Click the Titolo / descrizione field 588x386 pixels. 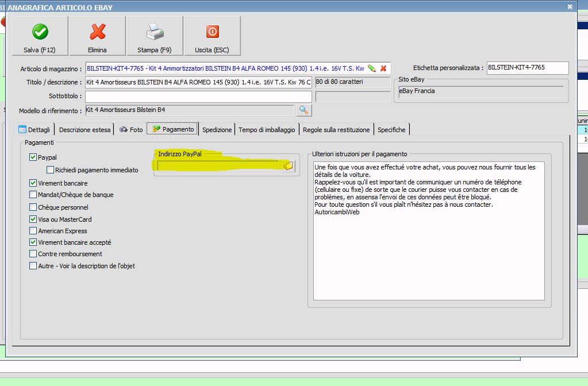[198, 82]
